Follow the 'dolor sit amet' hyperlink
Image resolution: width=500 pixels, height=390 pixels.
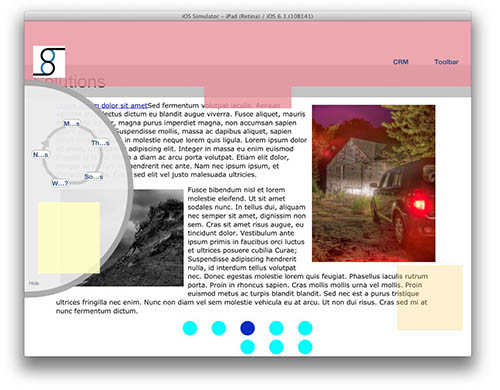click(x=124, y=105)
